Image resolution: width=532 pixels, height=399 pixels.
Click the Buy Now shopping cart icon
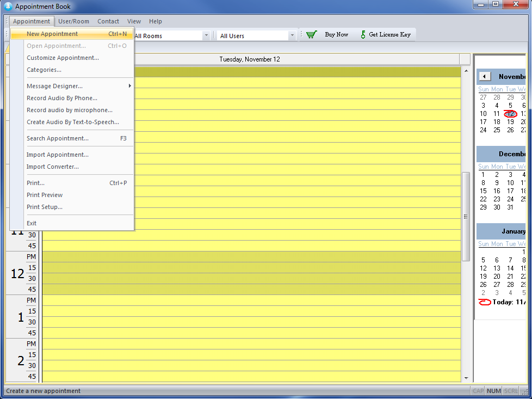pos(311,35)
